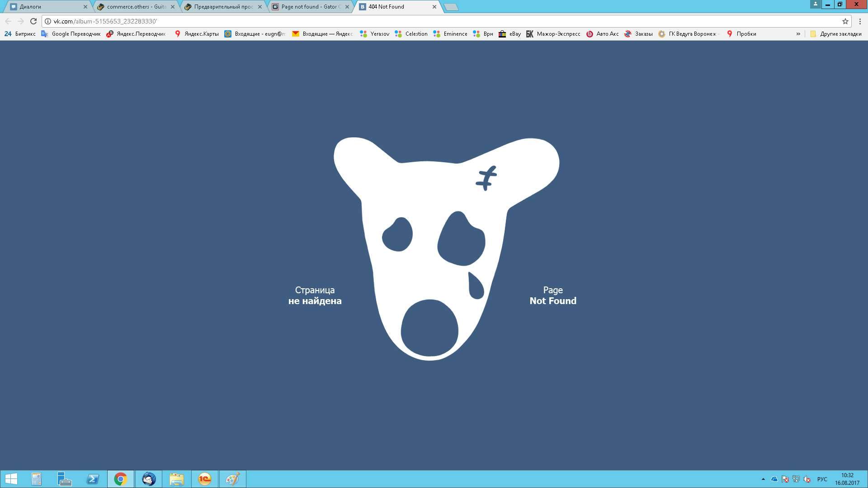Bookmark this page with the star
Image resolution: width=868 pixels, height=488 pixels.
click(x=845, y=21)
